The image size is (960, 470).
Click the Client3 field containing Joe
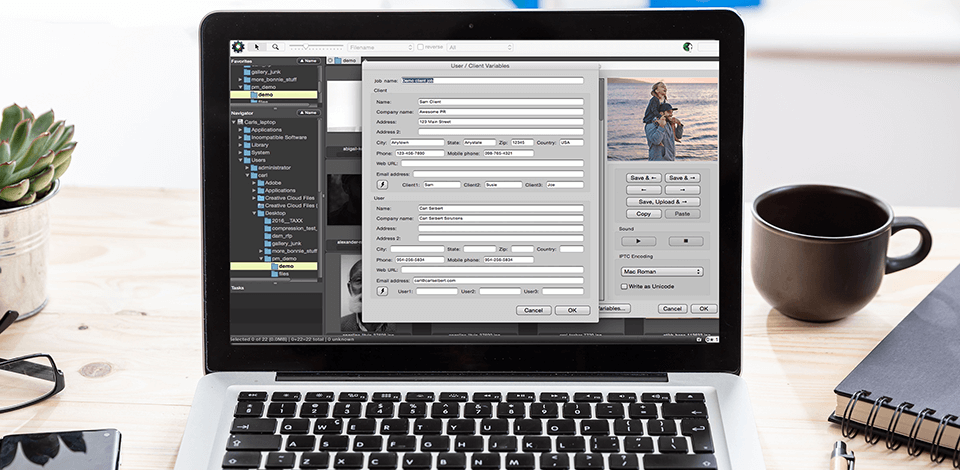[x=564, y=184]
